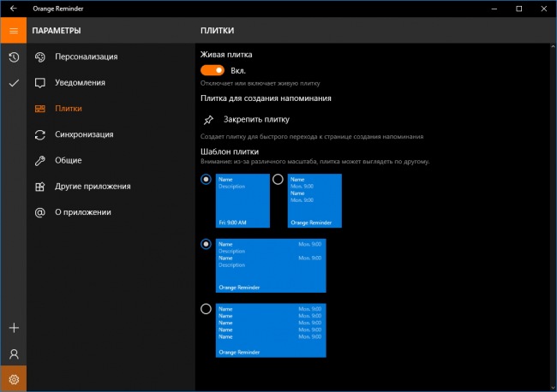Click the pin icon for Закрепить плитку
The height and width of the screenshot is (392, 557).
coord(208,120)
